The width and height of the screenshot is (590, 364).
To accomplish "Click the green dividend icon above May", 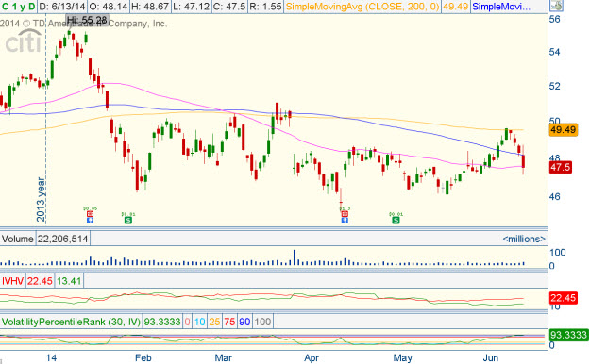I will [396, 220].
